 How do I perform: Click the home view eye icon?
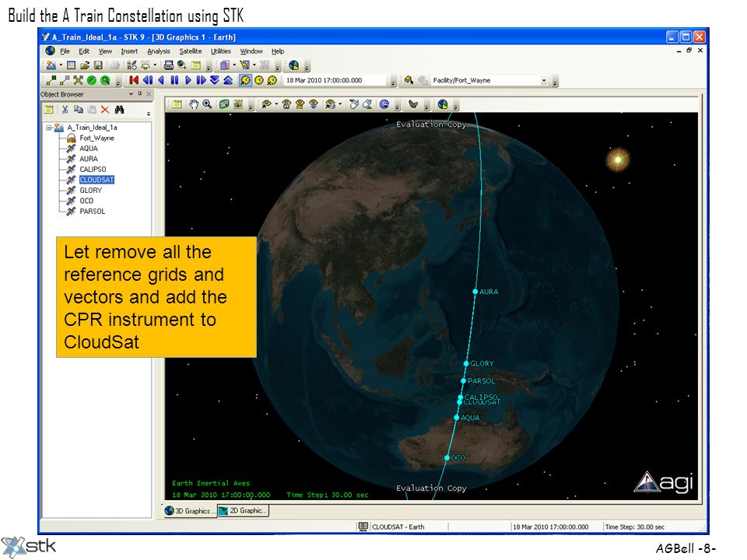click(286, 104)
